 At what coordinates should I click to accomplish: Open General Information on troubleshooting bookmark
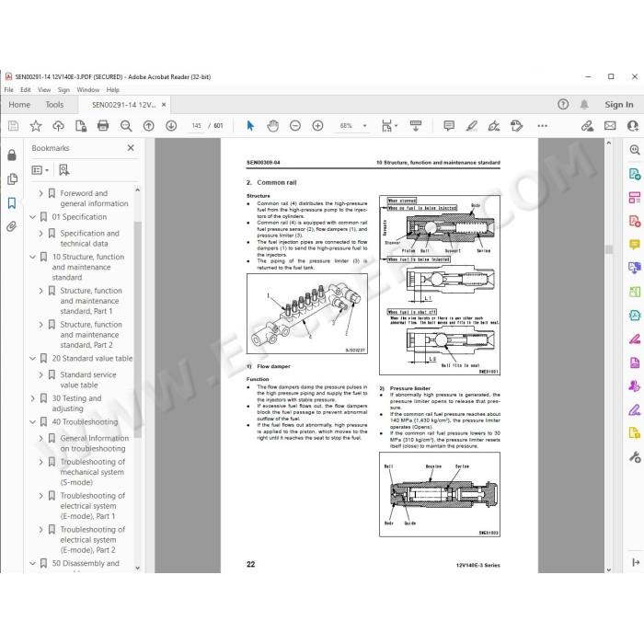coord(94,443)
